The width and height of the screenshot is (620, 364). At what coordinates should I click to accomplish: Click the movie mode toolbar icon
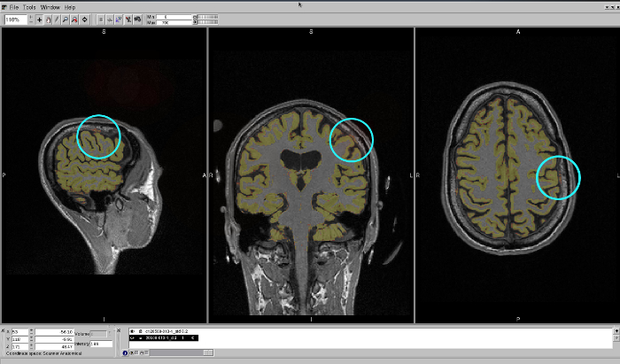pos(101,19)
